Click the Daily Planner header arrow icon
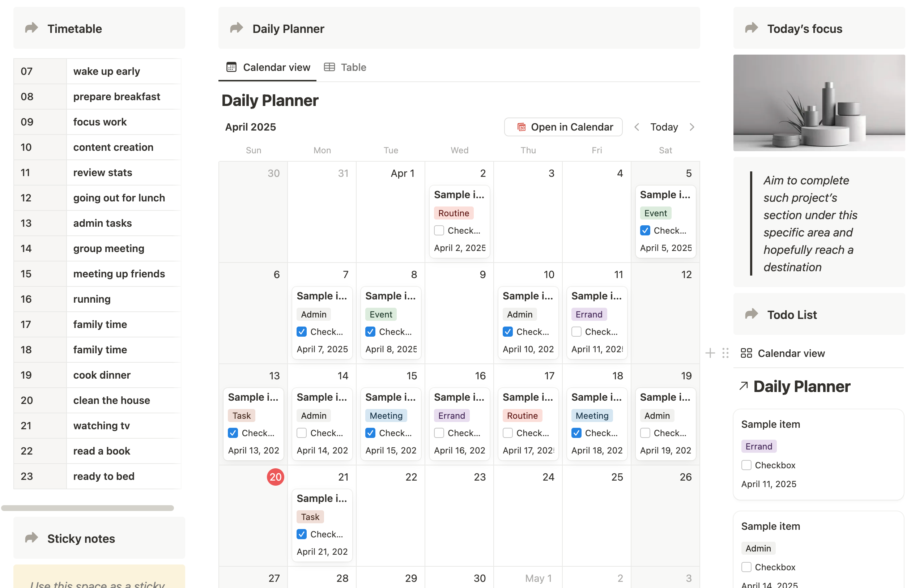The height and width of the screenshot is (588, 915). (x=237, y=28)
